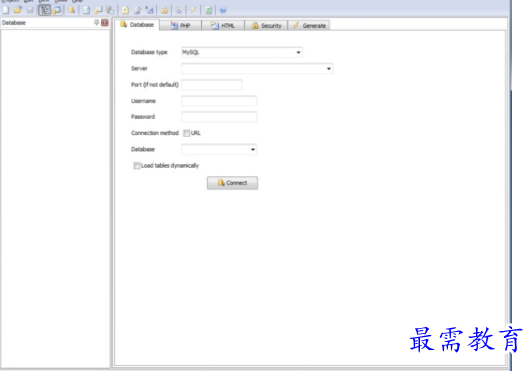
Task: Open the Database name dropdown
Action: coord(253,149)
